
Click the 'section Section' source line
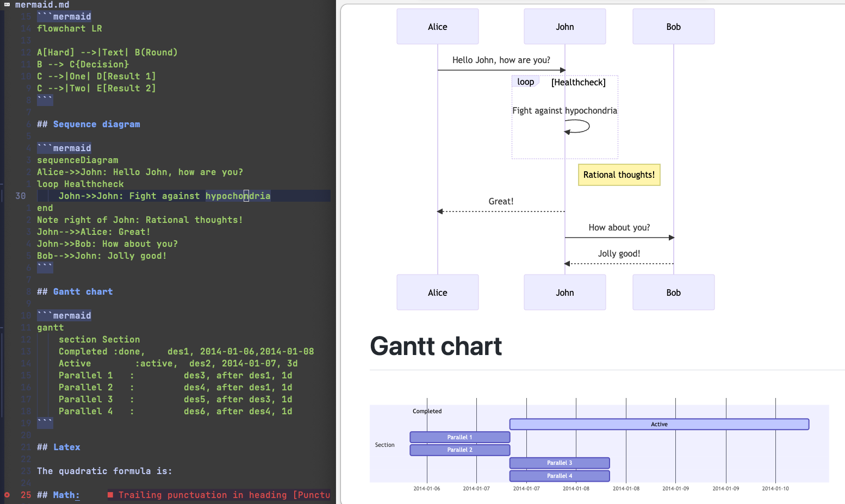[100, 339]
